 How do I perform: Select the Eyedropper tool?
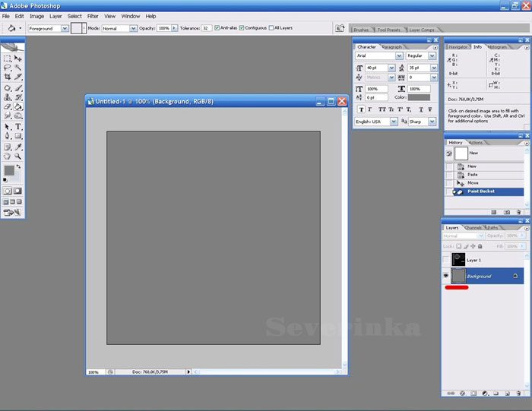coord(18,146)
